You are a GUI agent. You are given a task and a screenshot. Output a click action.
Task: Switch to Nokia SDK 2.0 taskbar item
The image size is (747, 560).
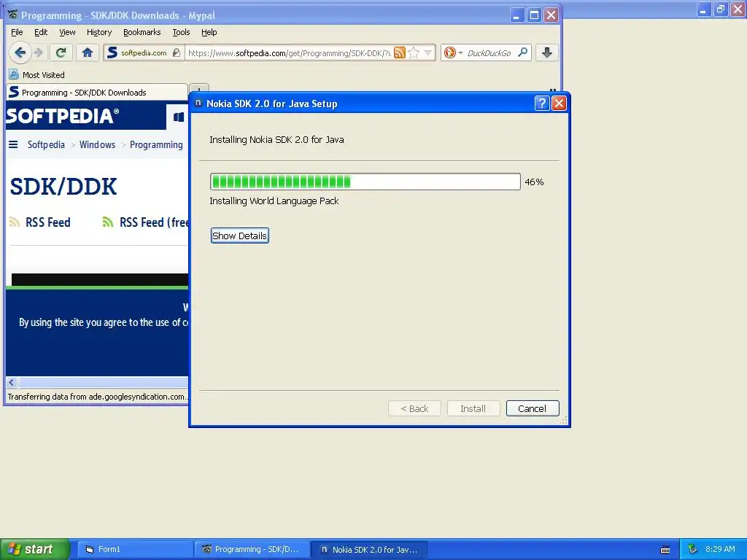click(x=369, y=550)
